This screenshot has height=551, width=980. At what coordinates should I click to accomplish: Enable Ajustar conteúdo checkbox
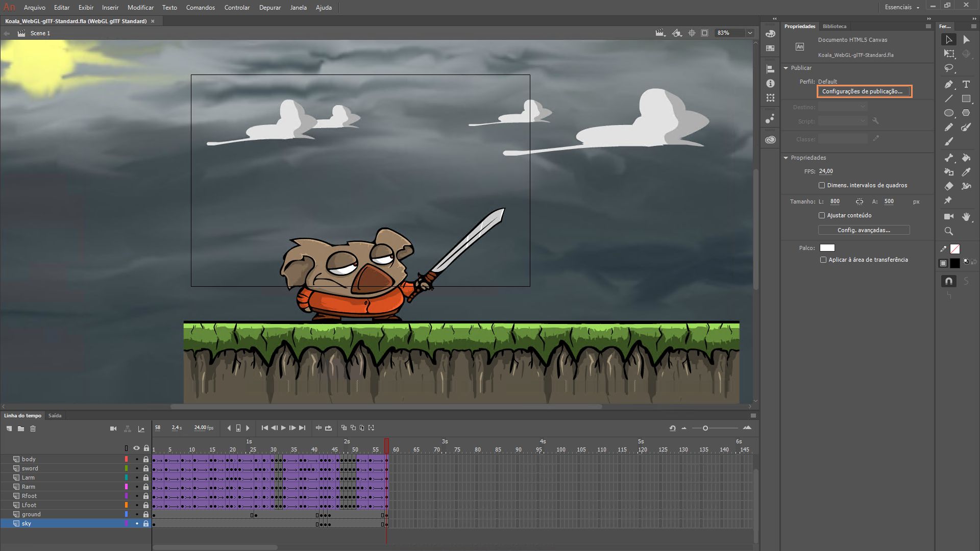(x=822, y=215)
